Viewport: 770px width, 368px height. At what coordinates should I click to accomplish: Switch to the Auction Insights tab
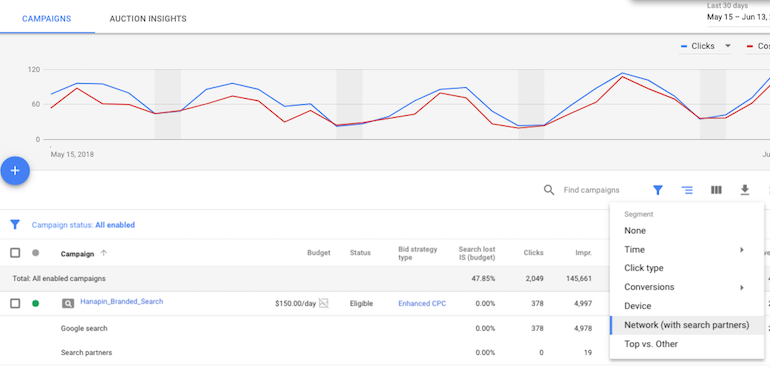(148, 19)
